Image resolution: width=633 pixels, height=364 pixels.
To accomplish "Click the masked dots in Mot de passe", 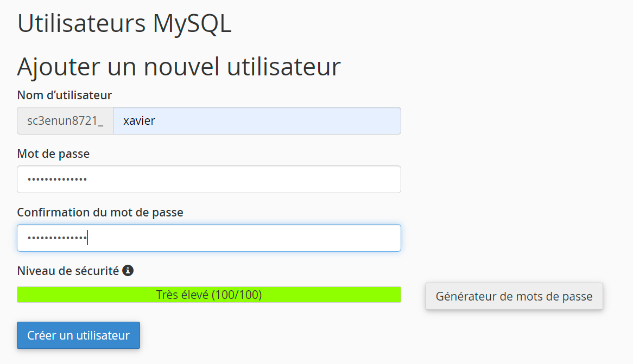I will [x=57, y=180].
